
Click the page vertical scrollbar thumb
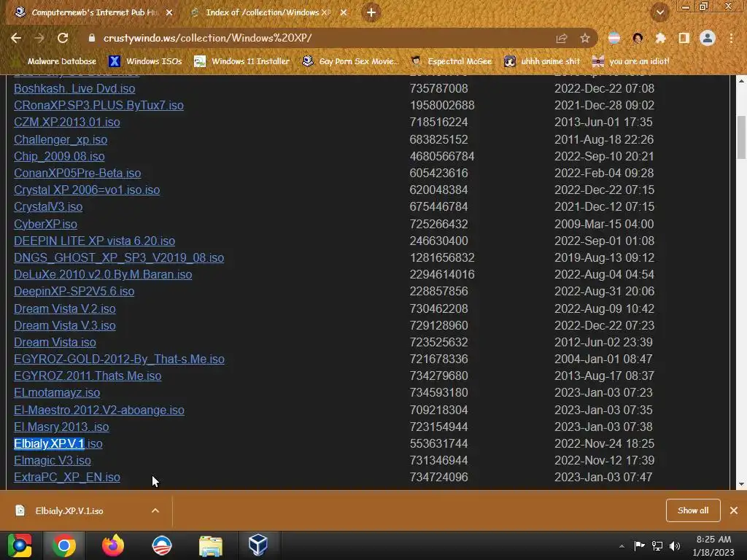pyautogui.click(x=741, y=137)
